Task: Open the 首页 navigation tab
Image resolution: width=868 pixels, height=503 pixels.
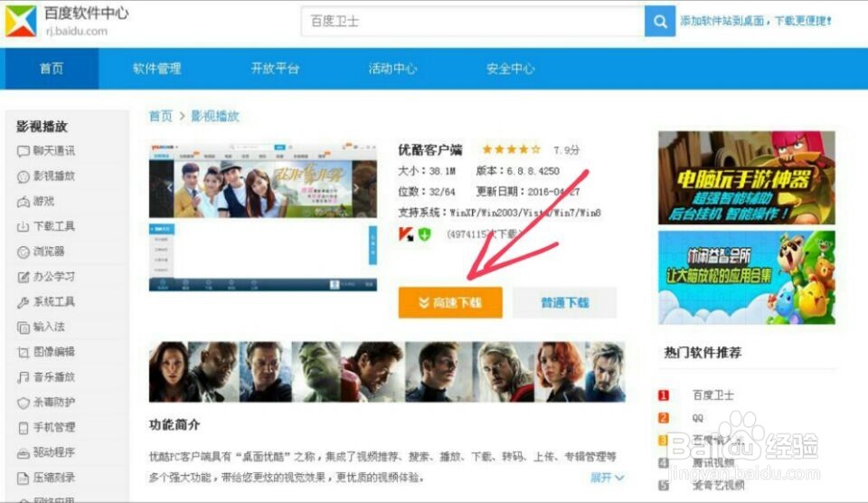Action: [x=52, y=69]
